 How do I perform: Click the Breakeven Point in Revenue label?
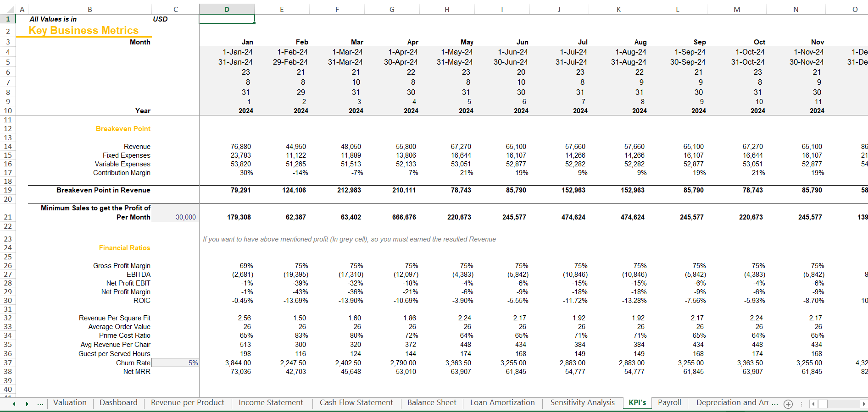pyautogui.click(x=103, y=190)
